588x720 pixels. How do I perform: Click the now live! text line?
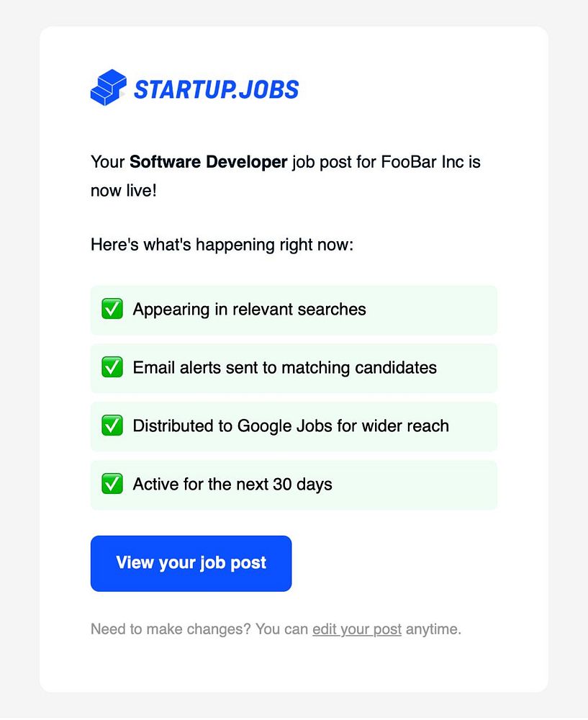[124, 191]
